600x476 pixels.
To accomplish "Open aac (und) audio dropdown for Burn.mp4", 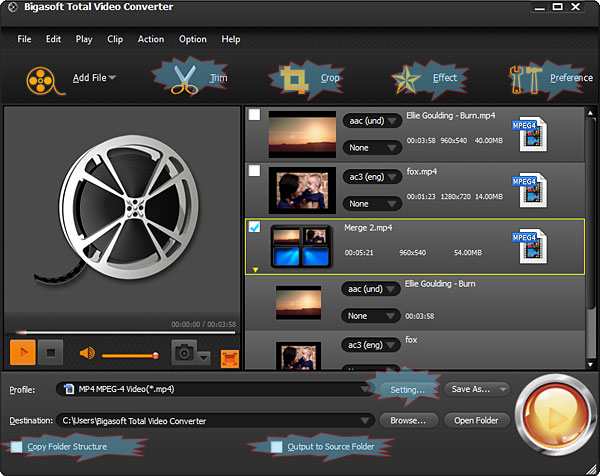I will click(x=372, y=121).
